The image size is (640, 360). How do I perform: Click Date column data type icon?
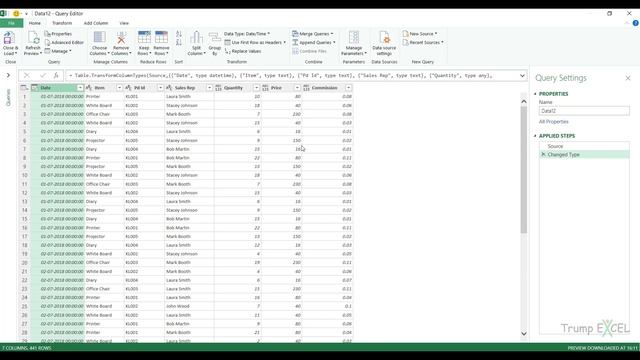coord(35,88)
